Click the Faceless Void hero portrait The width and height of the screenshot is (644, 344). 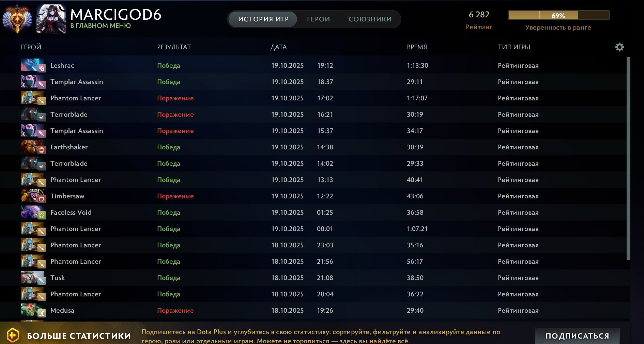point(33,212)
